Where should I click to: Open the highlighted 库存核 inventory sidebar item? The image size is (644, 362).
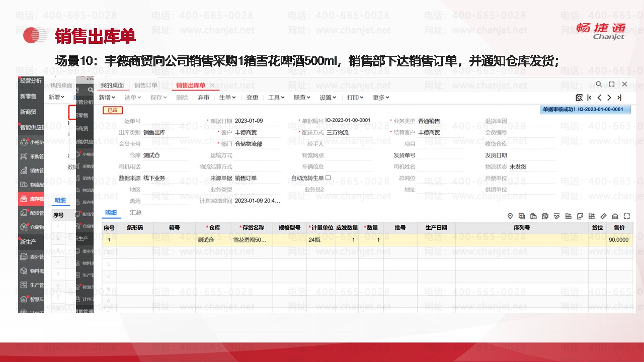[x=31, y=199]
